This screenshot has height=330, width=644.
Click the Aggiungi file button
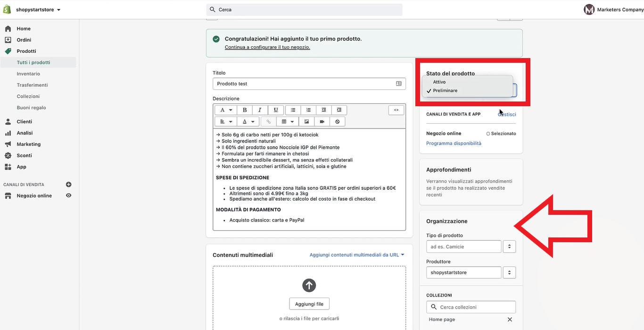coord(309,304)
